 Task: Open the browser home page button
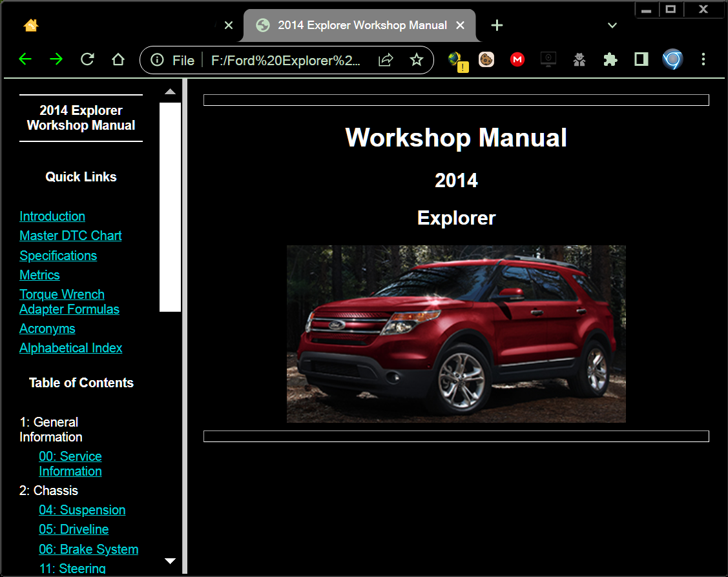(x=118, y=59)
